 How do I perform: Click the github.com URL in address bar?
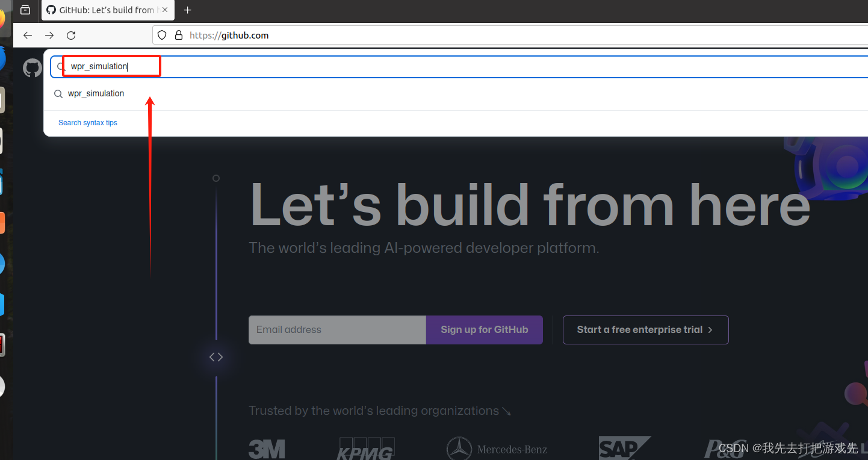point(229,36)
